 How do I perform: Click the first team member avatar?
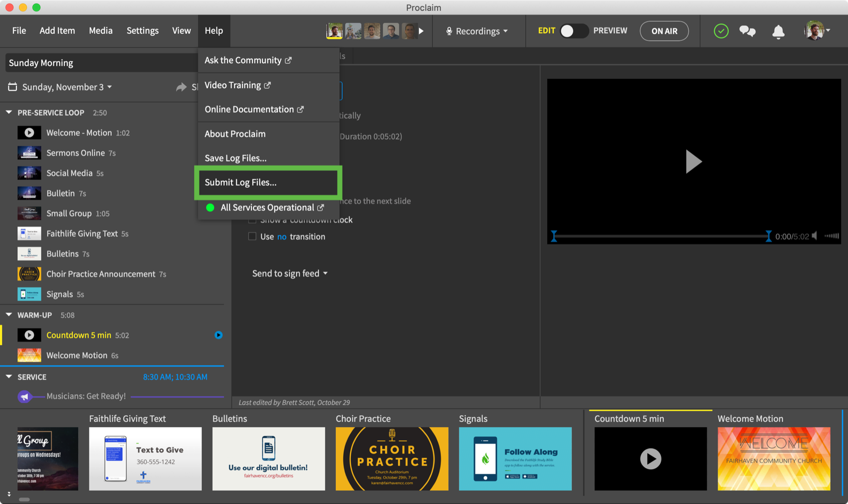334,31
